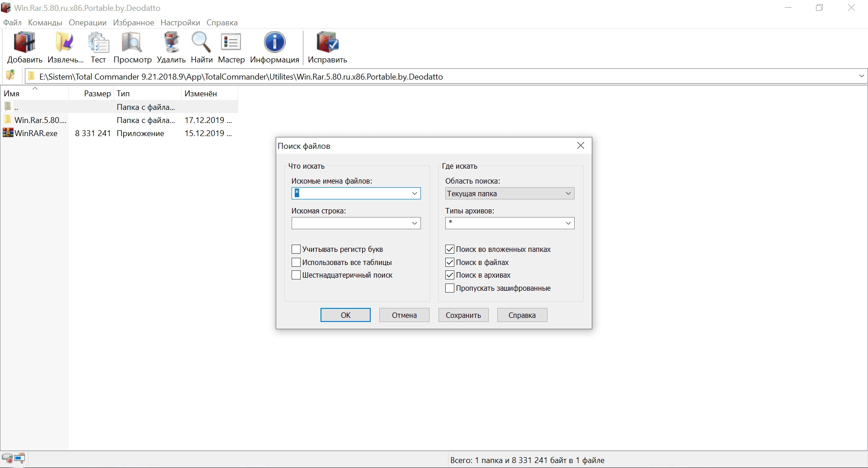This screenshot has width=868, height=468.
Task: Expand the address bar path dropdown
Action: pyautogui.click(x=862, y=76)
